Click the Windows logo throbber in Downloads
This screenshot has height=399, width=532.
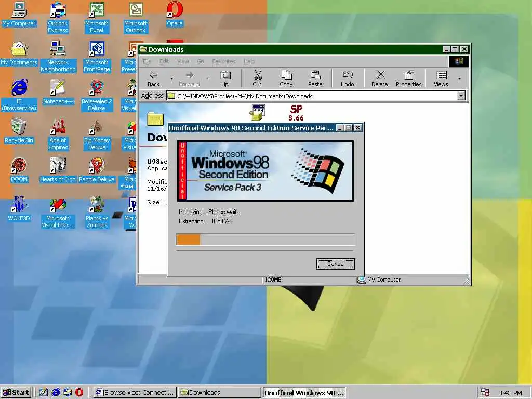pos(459,61)
